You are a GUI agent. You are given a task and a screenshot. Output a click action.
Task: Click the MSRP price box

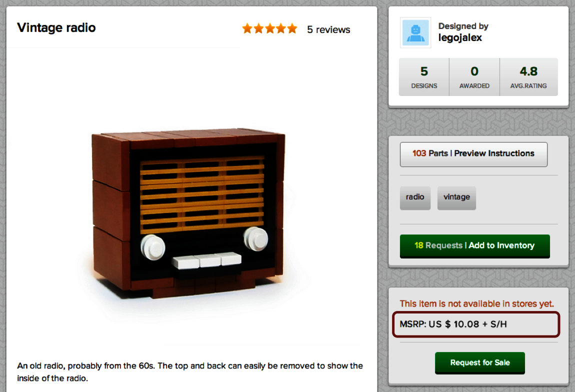point(476,324)
